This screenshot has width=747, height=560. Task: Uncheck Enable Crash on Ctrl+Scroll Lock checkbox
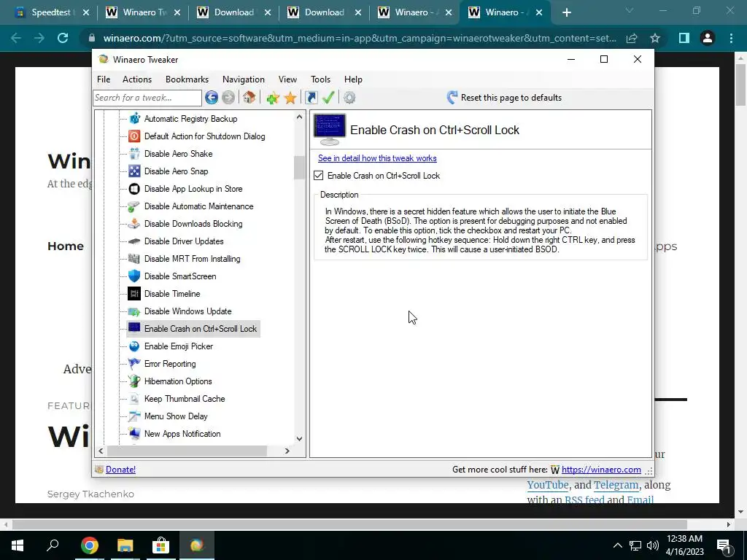319,176
